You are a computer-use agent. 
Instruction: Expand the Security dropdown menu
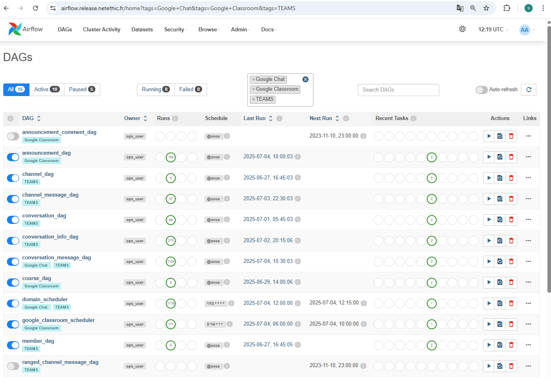(x=175, y=29)
